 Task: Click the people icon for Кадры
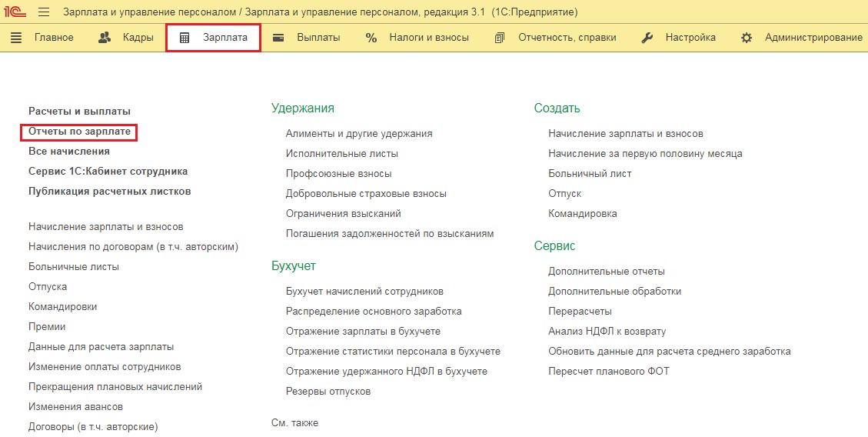tap(105, 38)
